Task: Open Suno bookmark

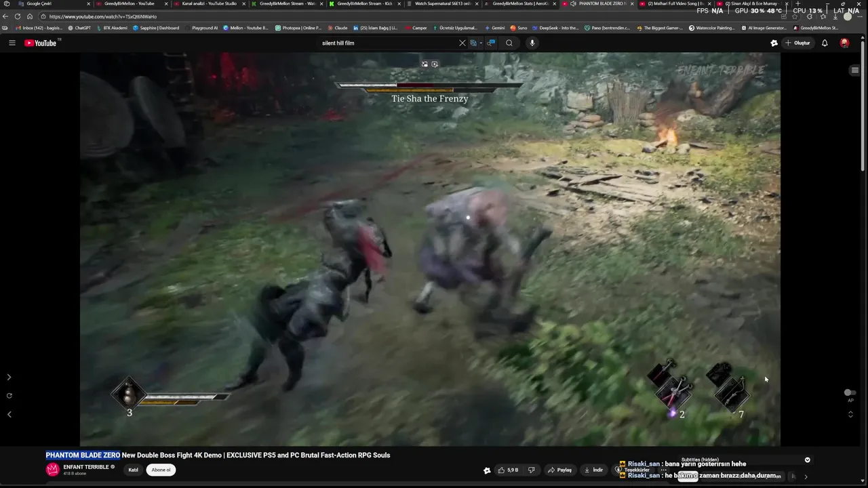Action: (519, 28)
